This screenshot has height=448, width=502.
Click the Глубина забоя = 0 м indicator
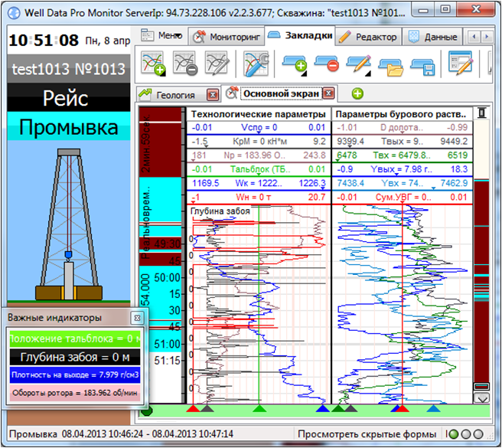(75, 357)
